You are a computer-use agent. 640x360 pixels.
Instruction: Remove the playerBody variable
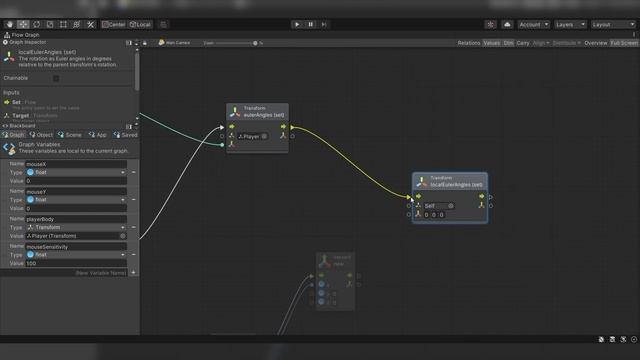click(x=133, y=227)
